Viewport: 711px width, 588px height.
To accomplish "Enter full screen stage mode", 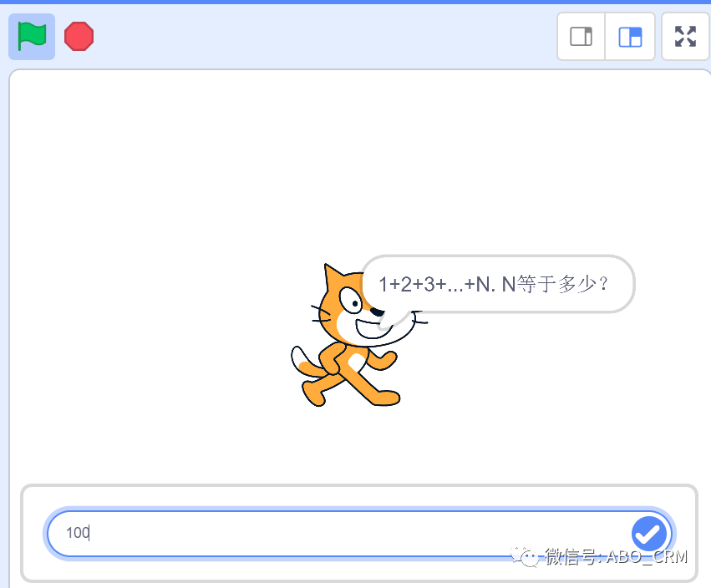I will (x=685, y=36).
